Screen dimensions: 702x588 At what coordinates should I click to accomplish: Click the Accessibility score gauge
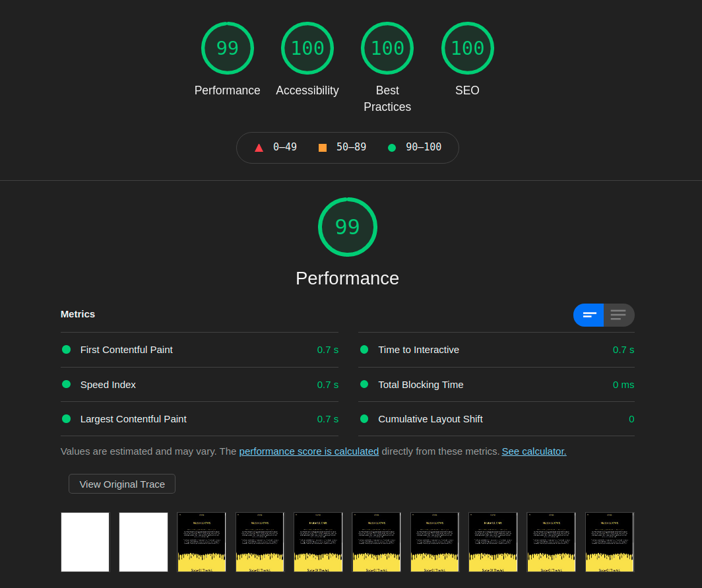[307, 48]
